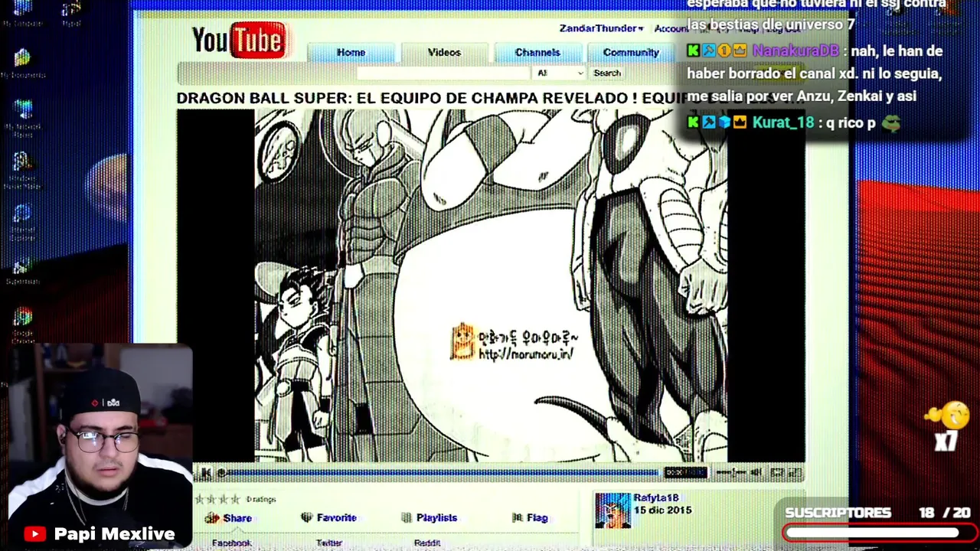980x551 pixels.
Task: Click the manga video frame
Action: 491,285
